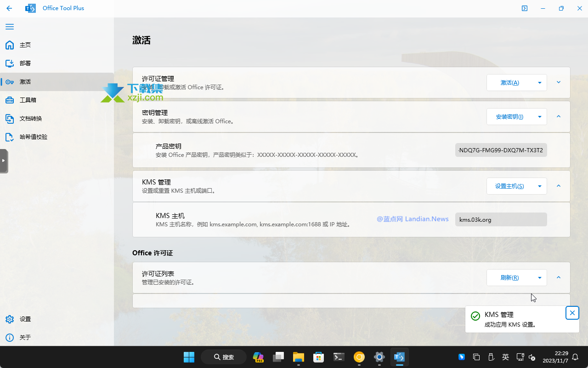
Task: Open the 哈希值校验 hash check page
Action: 57,137
